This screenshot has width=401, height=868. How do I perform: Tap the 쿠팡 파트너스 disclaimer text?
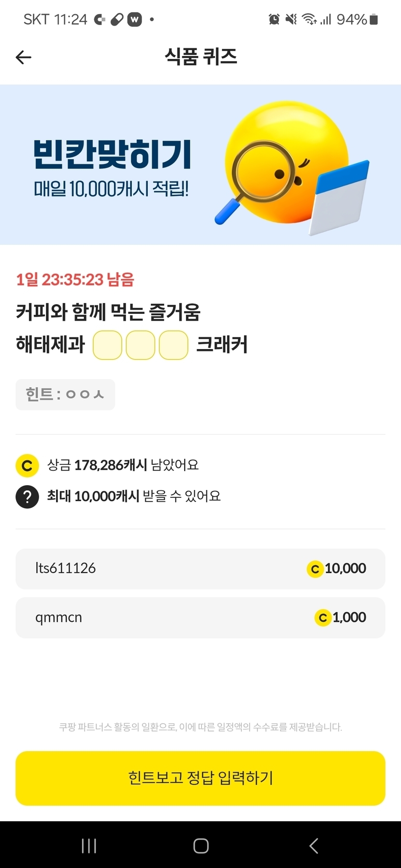(x=200, y=727)
